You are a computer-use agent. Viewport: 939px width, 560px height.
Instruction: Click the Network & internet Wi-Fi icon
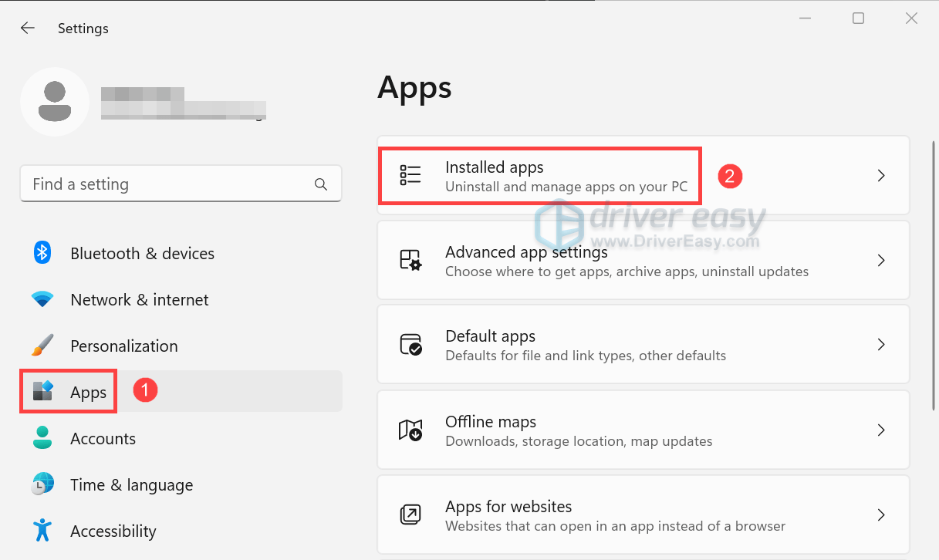pos(42,299)
